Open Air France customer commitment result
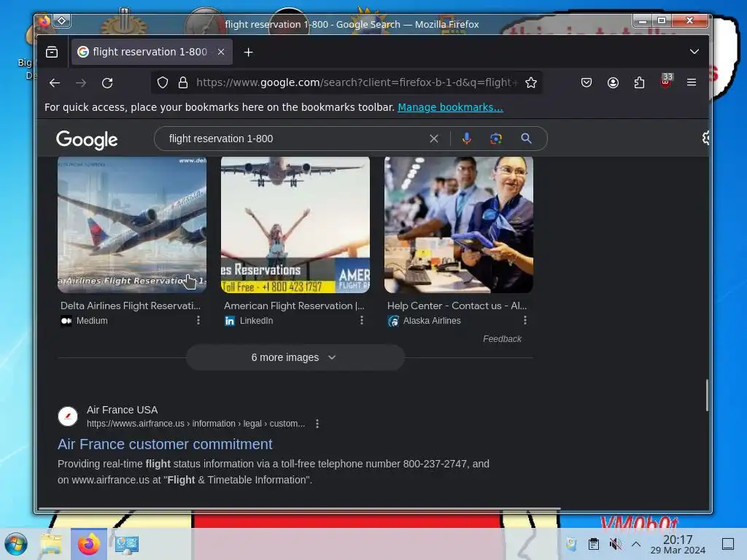 tap(165, 444)
